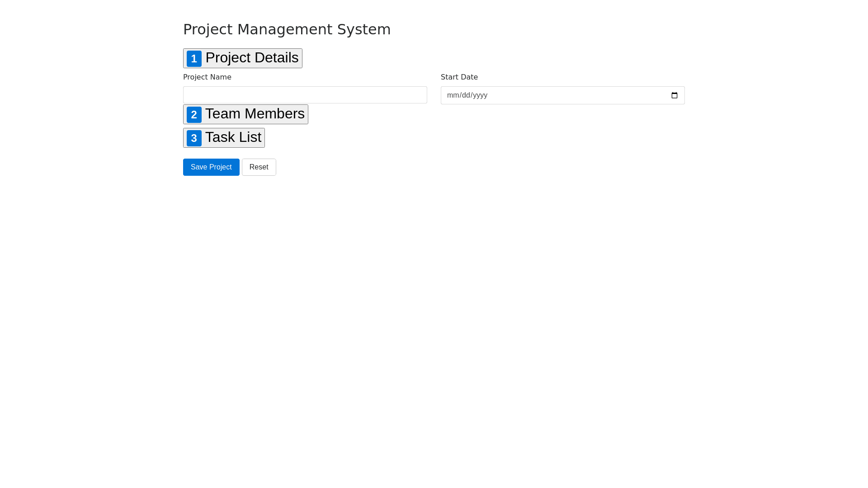Click the Project Management System heading
Viewport: 868px width, 488px height.
click(x=287, y=29)
